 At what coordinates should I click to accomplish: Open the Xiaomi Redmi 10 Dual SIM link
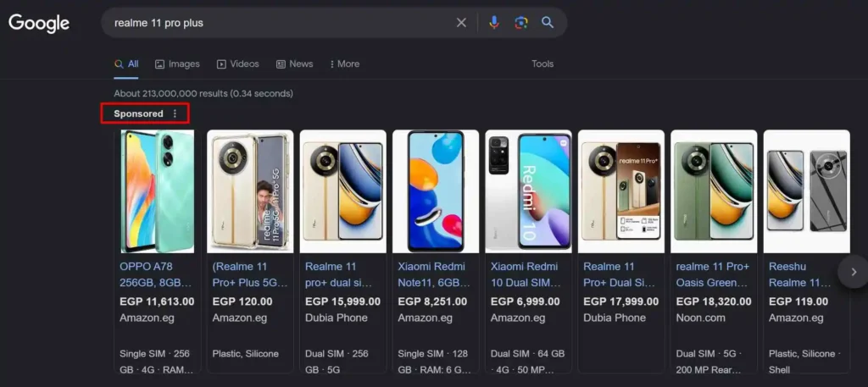pos(527,274)
